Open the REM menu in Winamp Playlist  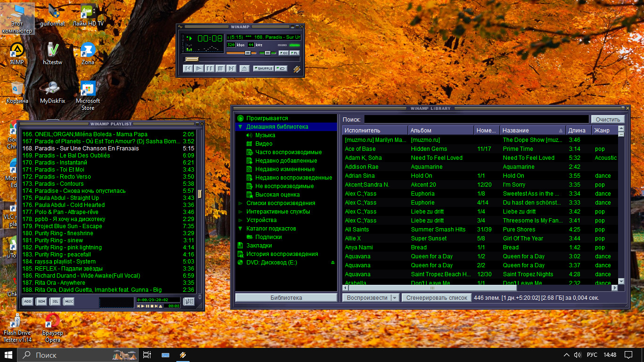[41, 302]
